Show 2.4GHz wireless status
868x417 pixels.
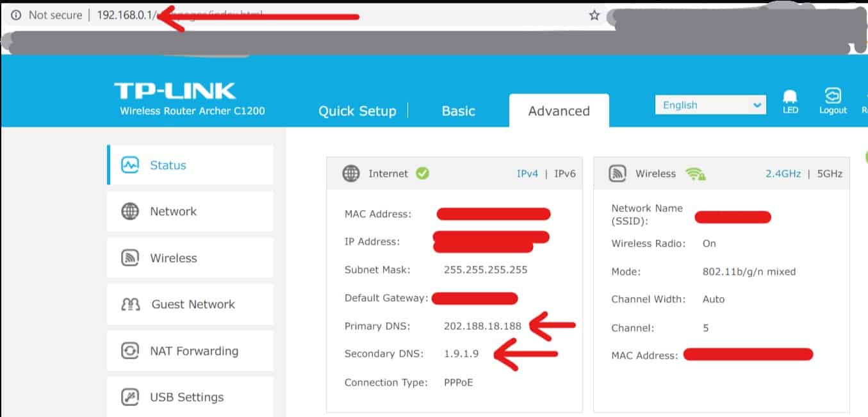coord(783,174)
